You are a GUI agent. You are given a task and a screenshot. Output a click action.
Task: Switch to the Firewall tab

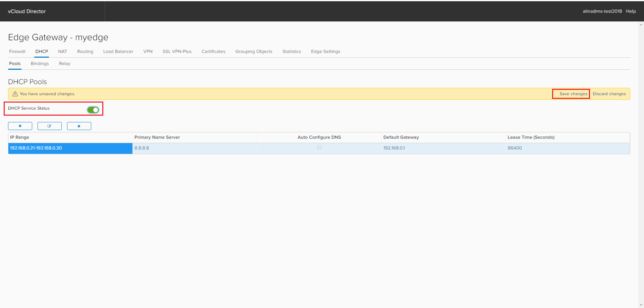[17, 51]
